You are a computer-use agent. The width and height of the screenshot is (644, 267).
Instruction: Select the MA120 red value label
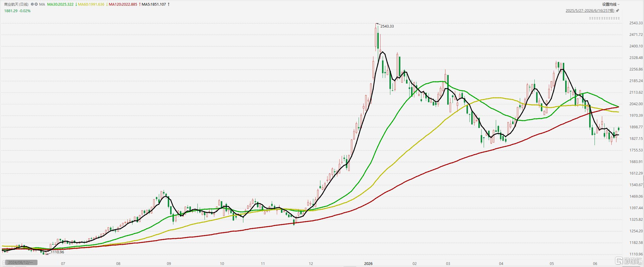[123, 4]
